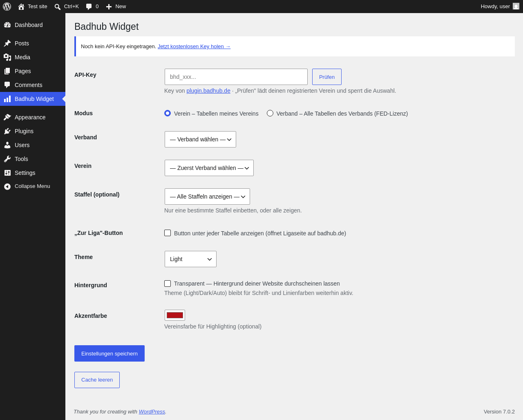Click the Users person icon
This screenshot has height=420, width=523.
tap(7, 145)
